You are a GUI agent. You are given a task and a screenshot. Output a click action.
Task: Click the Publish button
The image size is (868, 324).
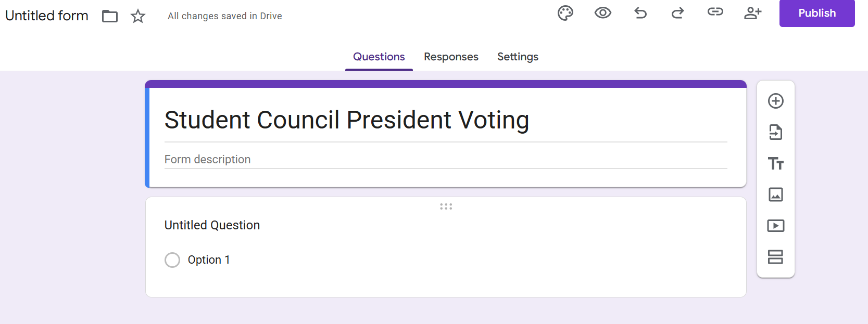pyautogui.click(x=817, y=13)
